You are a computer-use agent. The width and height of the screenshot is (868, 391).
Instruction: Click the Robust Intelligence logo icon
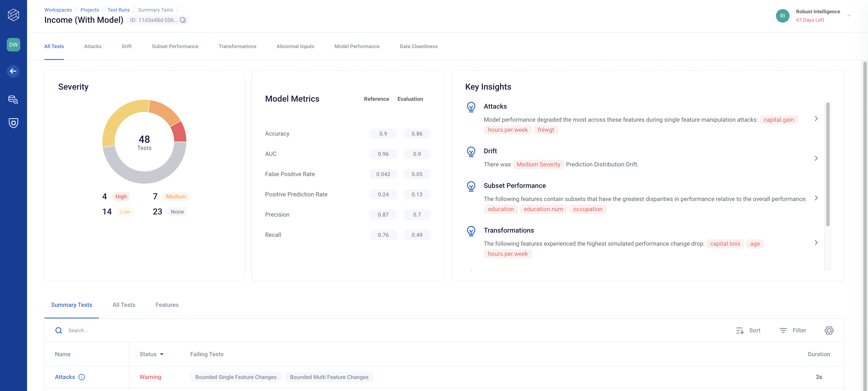point(14,15)
